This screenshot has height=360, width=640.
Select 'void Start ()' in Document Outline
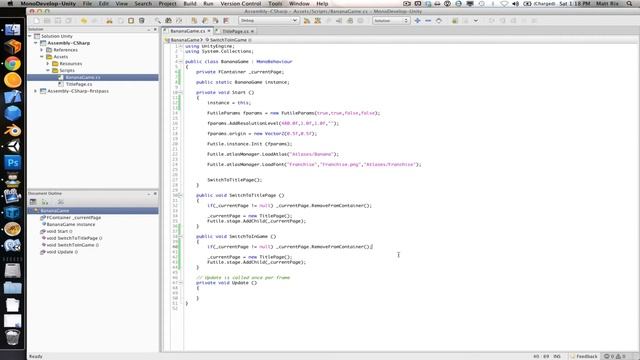(x=56, y=231)
